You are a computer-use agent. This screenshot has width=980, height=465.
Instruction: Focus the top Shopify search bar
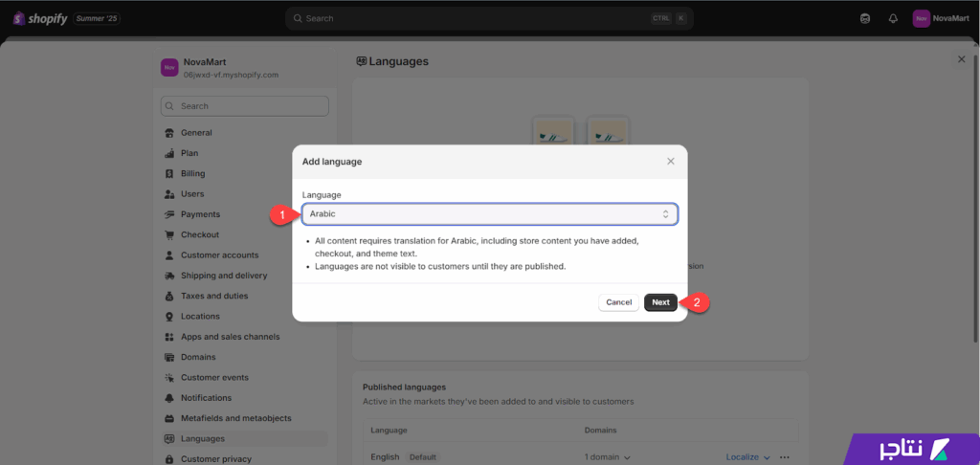[489, 18]
